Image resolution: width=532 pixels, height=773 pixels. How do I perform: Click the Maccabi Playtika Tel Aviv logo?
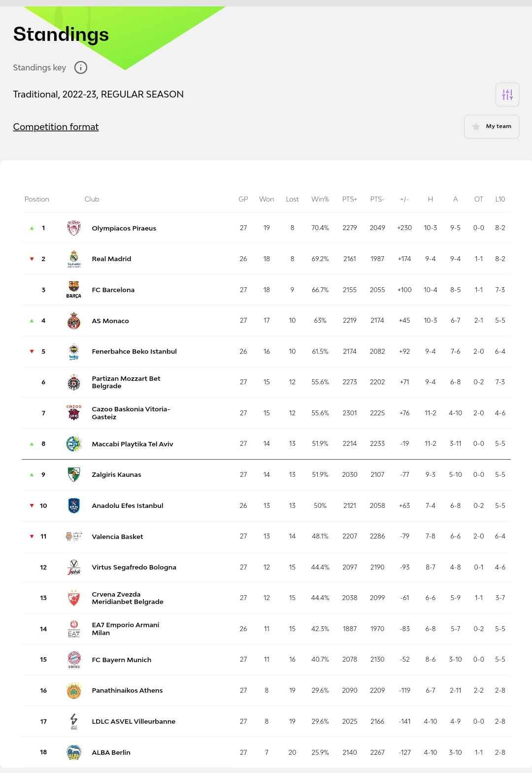pos(74,444)
